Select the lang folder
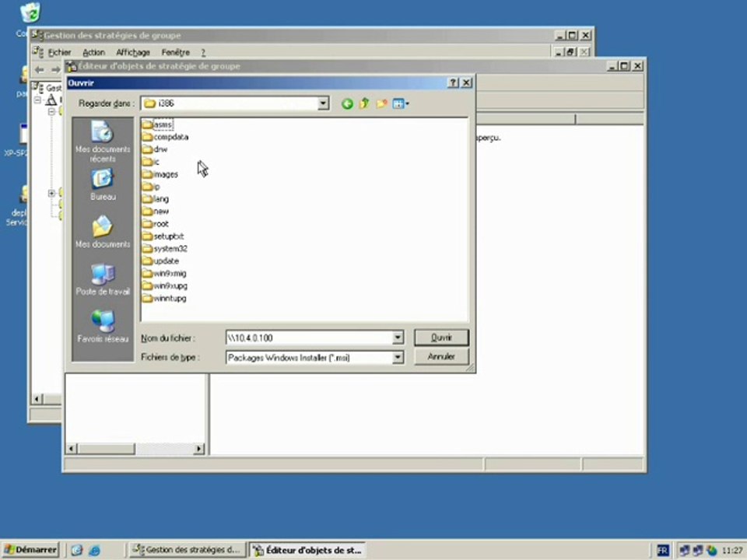 point(156,199)
